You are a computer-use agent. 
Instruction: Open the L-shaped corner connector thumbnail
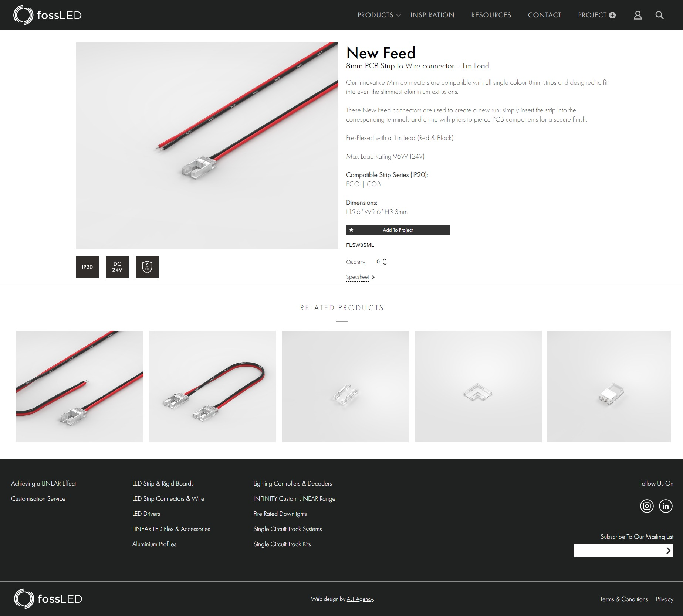coord(478,387)
